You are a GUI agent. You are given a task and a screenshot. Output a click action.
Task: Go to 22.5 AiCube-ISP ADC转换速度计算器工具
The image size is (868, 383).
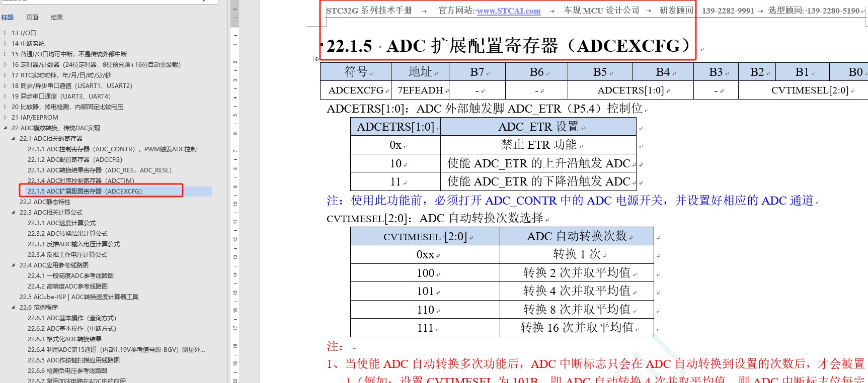pos(79,297)
